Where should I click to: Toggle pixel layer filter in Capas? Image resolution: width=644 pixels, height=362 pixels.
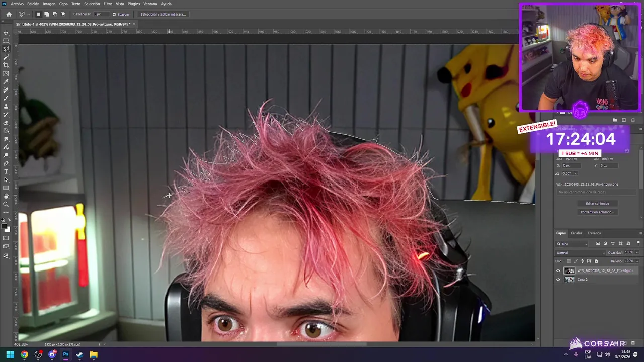598,244
